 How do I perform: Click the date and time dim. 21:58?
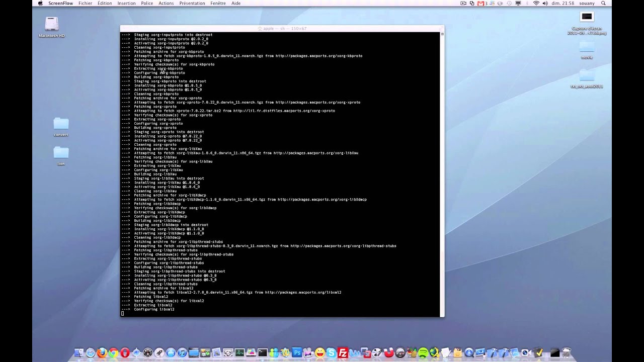[x=563, y=3]
